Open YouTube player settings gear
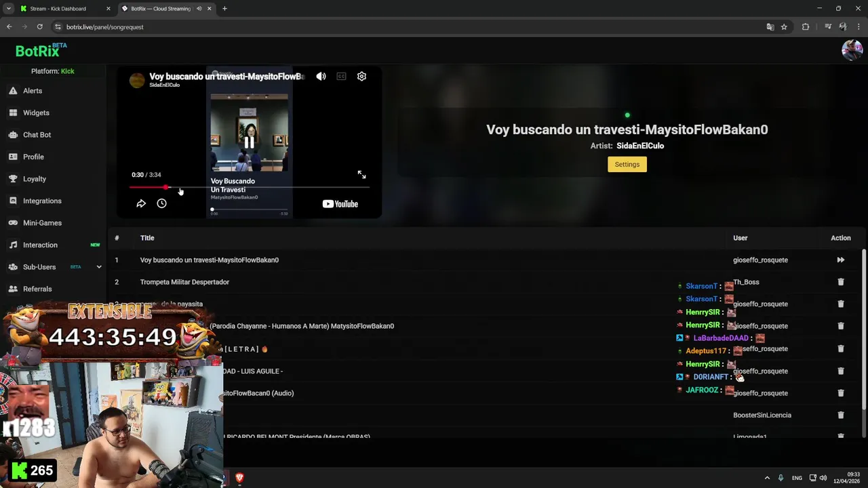Viewport: 868px width, 488px height. point(361,77)
